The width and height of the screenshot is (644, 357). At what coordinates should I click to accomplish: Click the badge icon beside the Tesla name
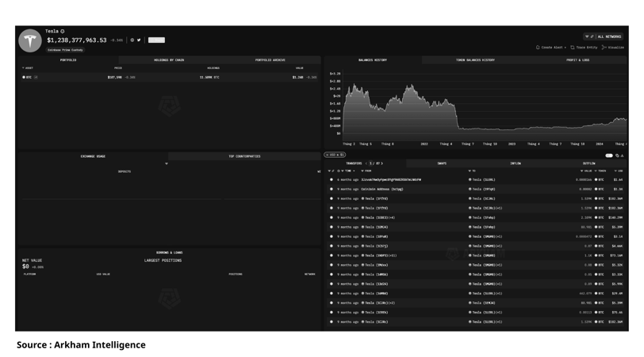[x=63, y=31]
